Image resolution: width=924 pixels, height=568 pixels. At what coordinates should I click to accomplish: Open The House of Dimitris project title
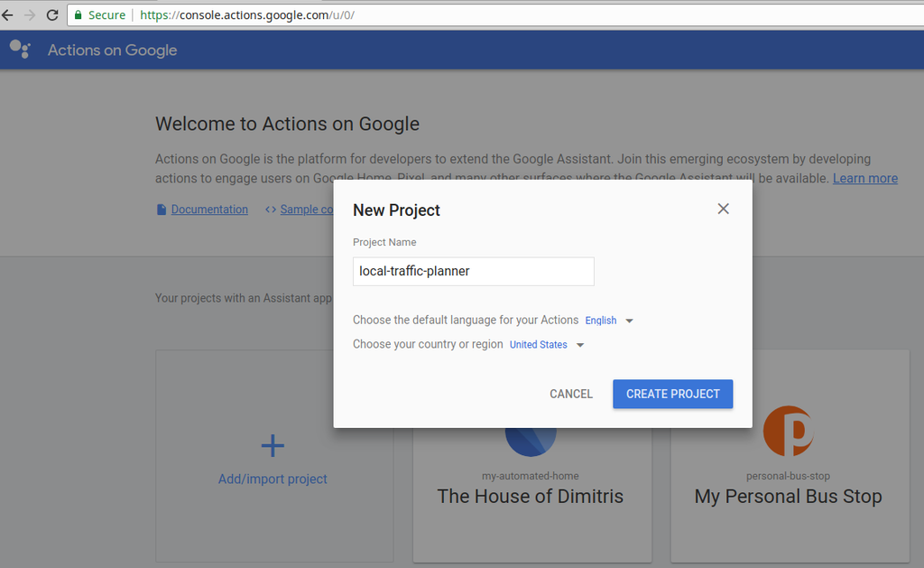[x=530, y=496]
